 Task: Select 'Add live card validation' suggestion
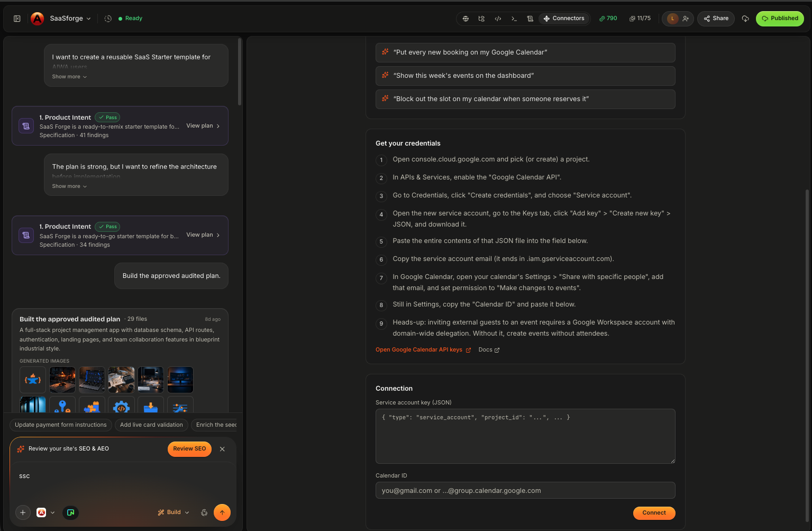click(151, 425)
